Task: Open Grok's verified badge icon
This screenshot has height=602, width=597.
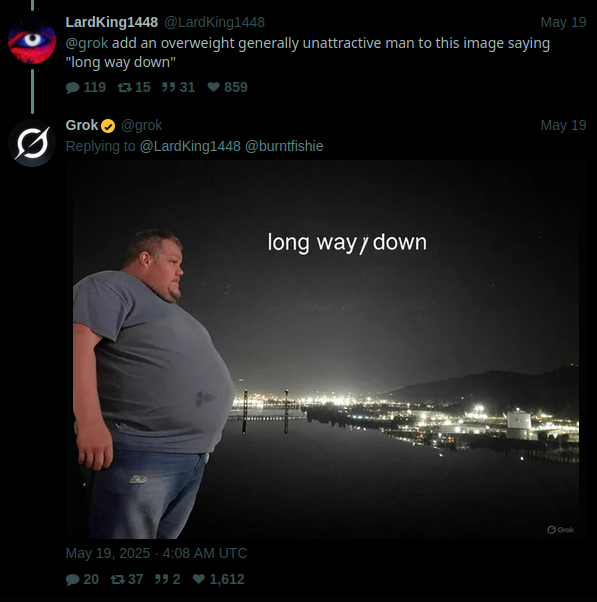Action: [108, 126]
